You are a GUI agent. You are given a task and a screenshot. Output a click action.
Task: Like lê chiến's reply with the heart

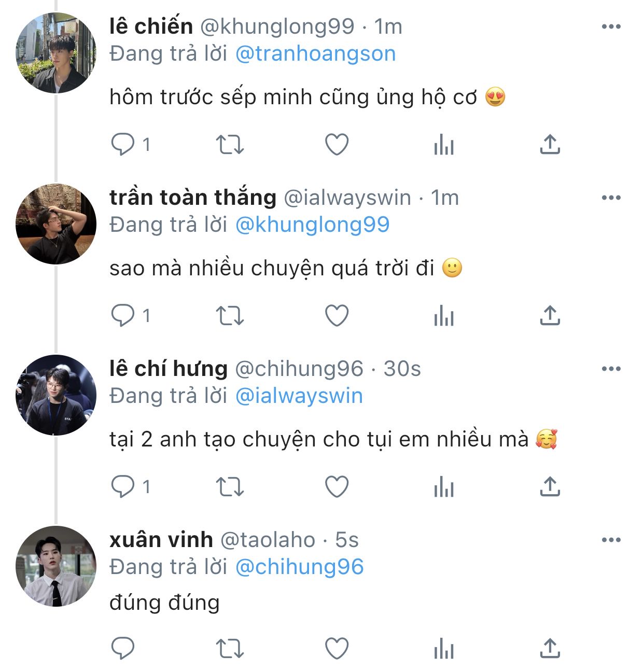pos(337,145)
